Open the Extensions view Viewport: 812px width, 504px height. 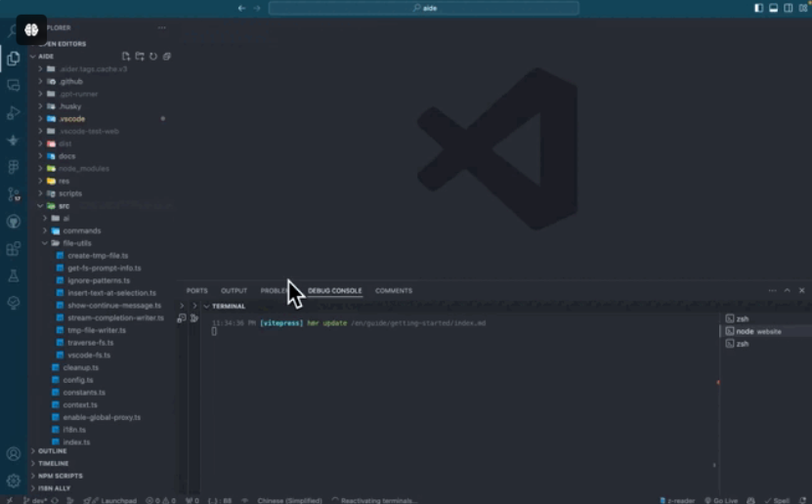coord(14,249)
